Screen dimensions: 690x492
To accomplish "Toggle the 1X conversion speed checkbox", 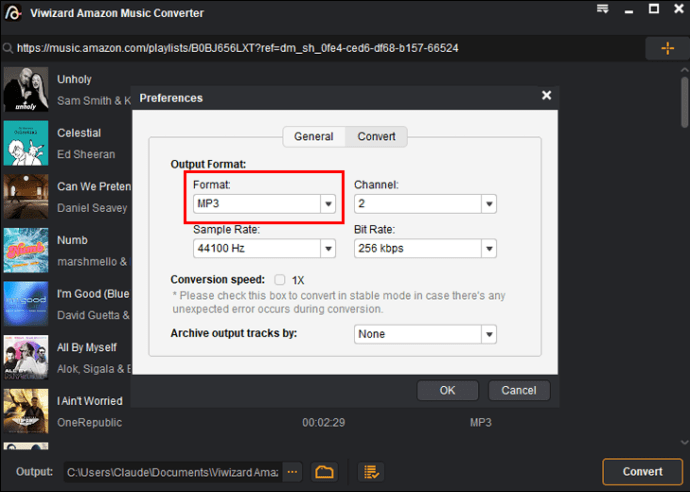I will point(279,280).
